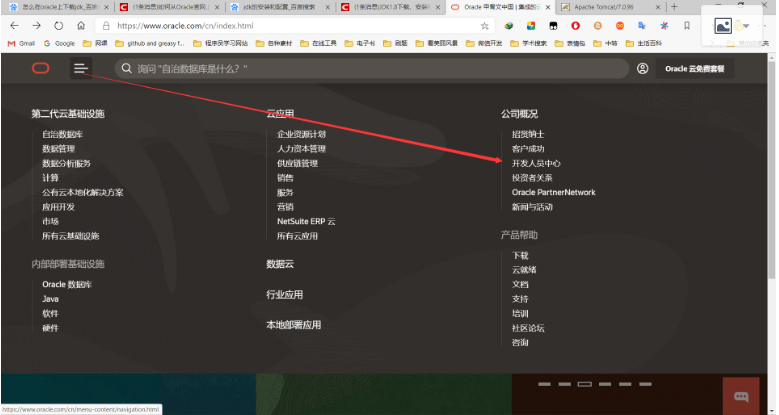Switch to the 如何从Oracle官网 tab
This screenshot has height=415, width=779.
pyautogui.click(x=170, y=7)
